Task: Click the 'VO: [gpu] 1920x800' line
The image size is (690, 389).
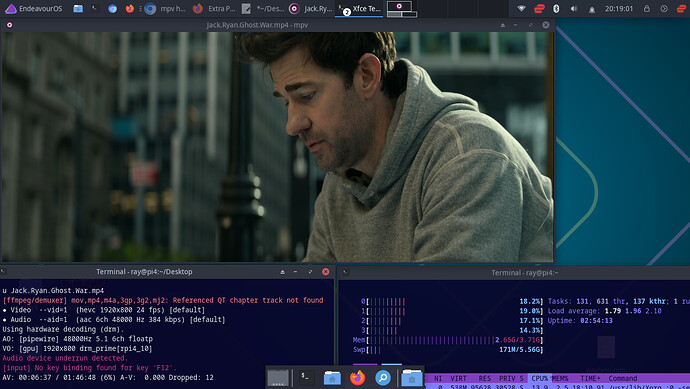Action: click(77, 349)
